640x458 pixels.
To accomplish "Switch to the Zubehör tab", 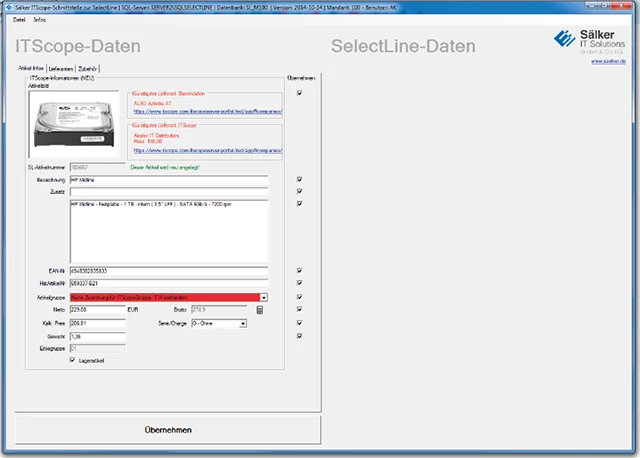I will click(87, 69).
